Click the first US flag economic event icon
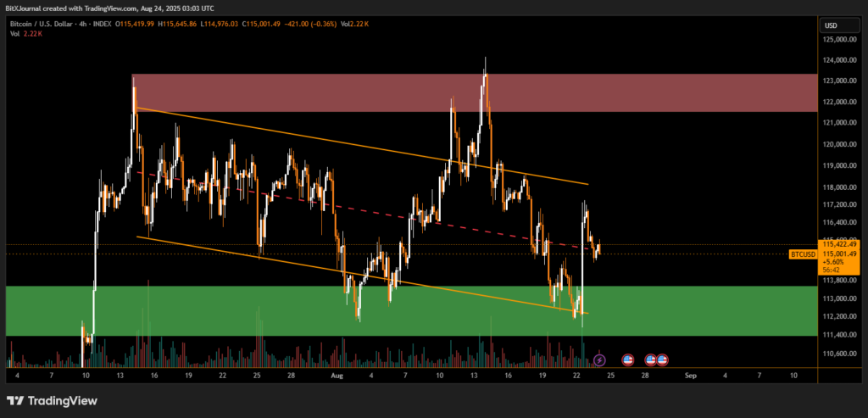 click(x=627, y=359)
